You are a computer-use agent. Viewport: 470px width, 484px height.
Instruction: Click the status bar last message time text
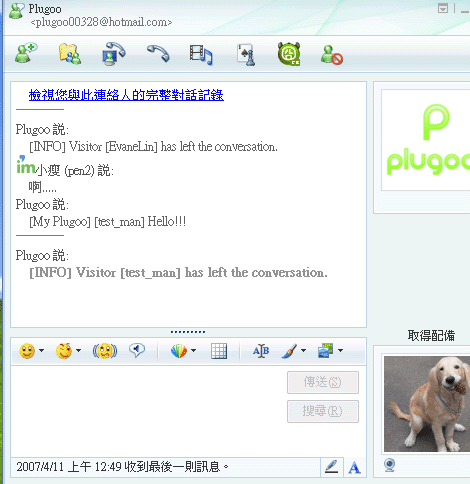coord(122,467)
